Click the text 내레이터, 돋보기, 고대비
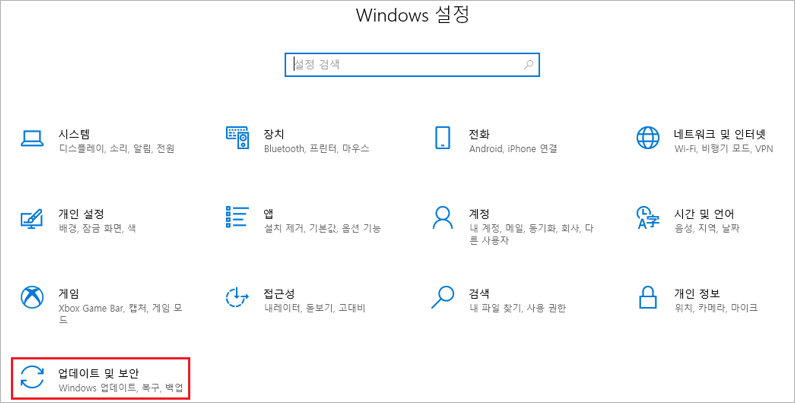 [x=314, y=308]
